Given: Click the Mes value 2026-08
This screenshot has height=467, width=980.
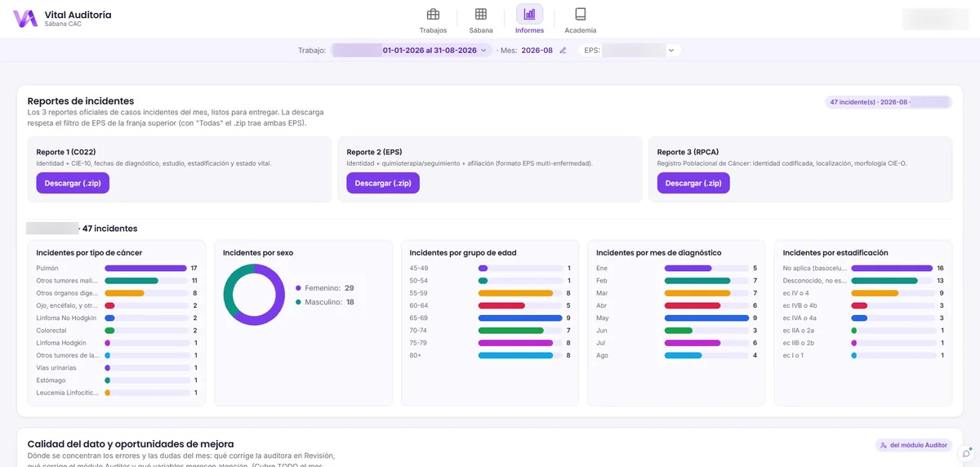Looking at the screenshot, I should pyautogui.click(x=537, y=51).
